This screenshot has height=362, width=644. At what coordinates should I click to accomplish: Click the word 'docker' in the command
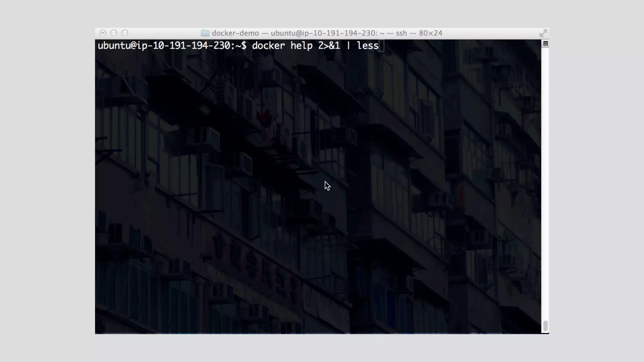(268, 46)
